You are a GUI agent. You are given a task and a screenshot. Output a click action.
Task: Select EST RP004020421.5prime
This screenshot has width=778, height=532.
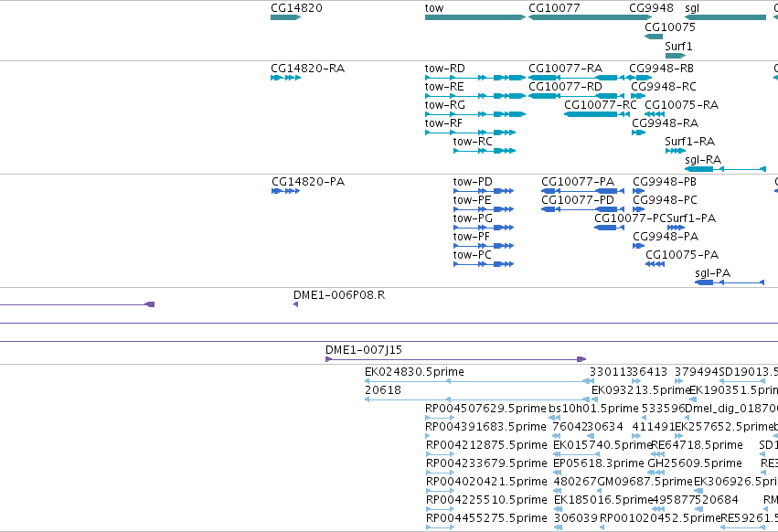pyautogui.click(x=440, y=491)
